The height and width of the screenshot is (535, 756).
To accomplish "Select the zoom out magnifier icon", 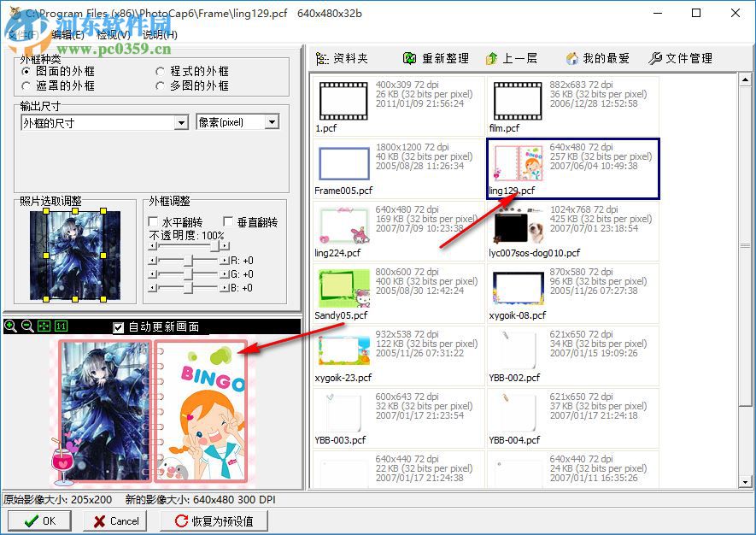I will tap(26, 326).
